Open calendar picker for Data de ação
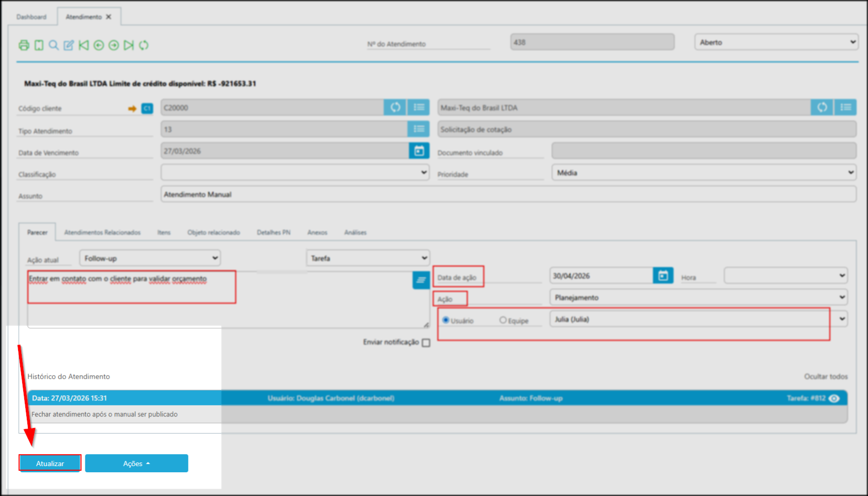 coord(663,276)
